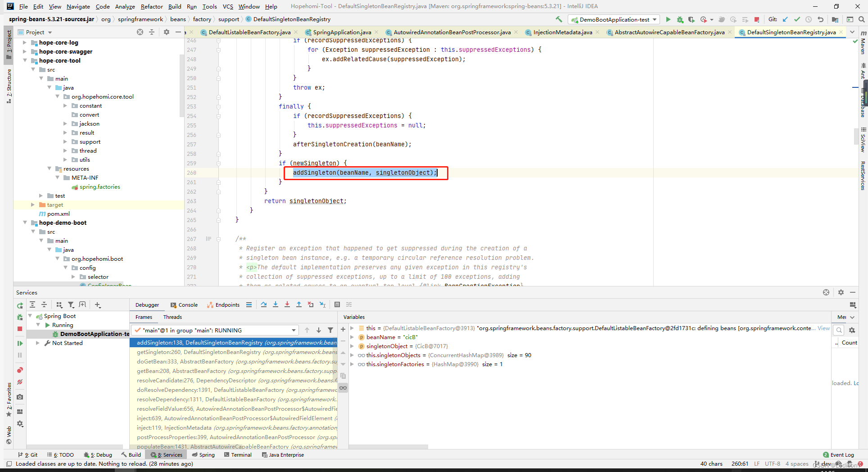
Task: Click View link for this variable
Action: click(823, 328)
